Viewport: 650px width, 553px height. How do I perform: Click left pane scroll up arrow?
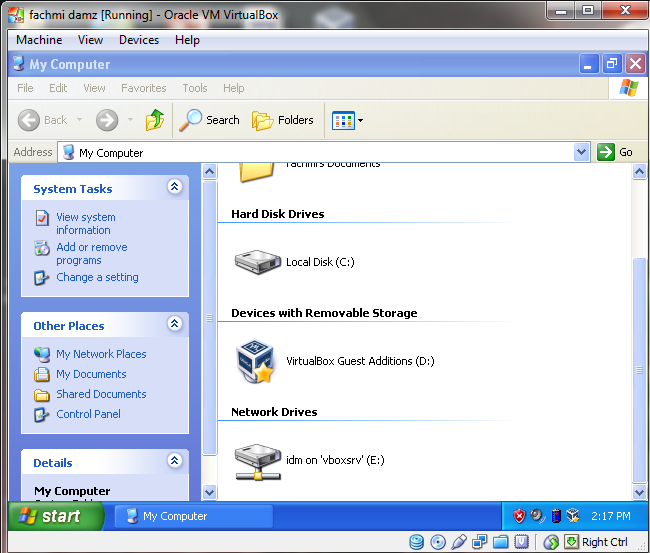pos(210,171)
